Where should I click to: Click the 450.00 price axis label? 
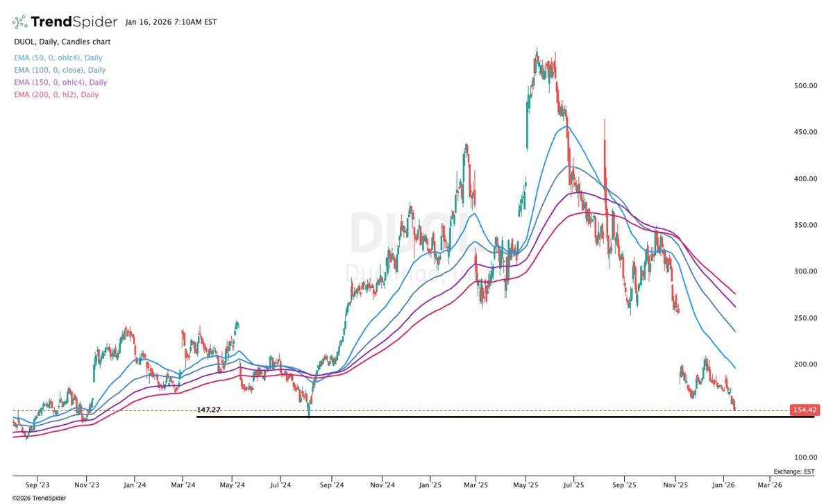pos(805,132)
